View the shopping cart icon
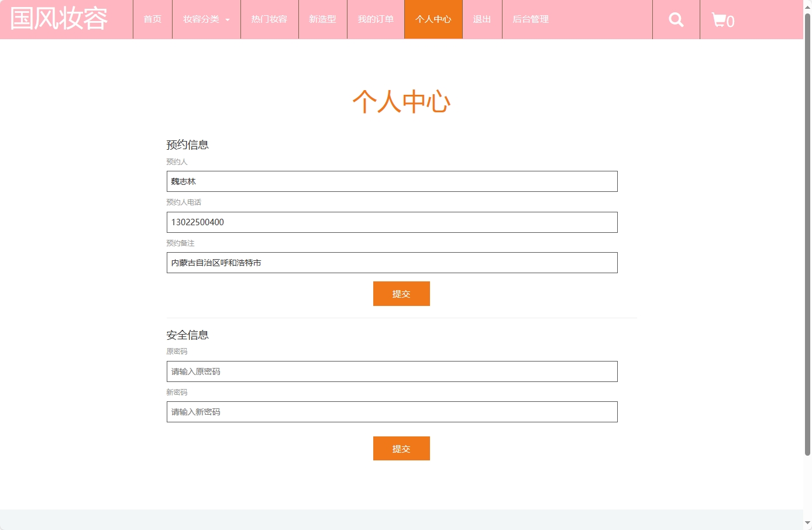This screenshot has width=812, height=530. click(721, 19)
